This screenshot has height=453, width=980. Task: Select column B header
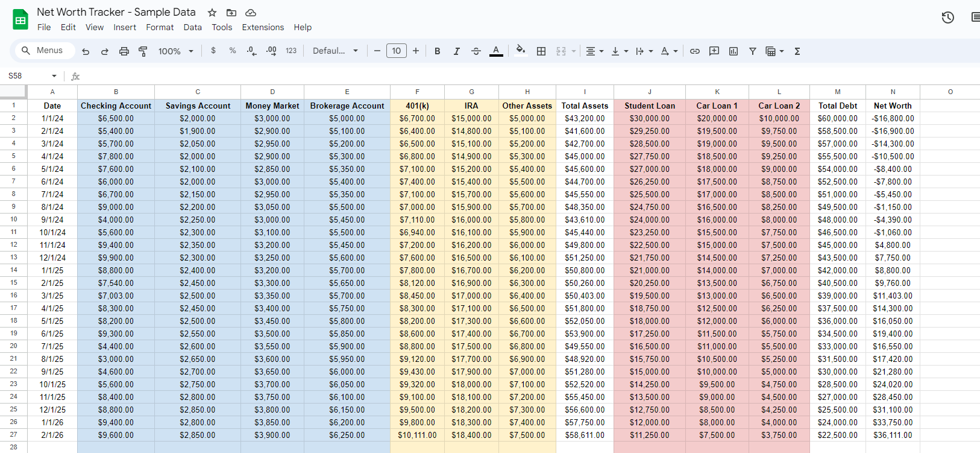click(116, 92)
